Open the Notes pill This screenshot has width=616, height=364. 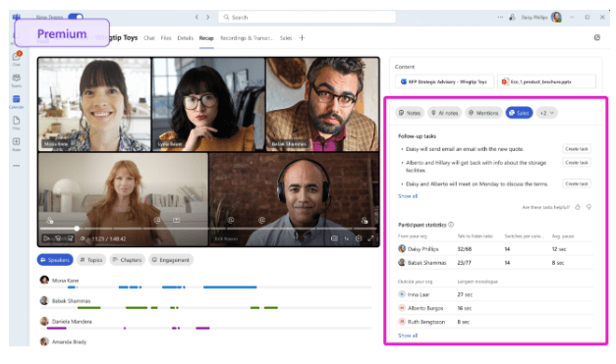point(410,113)
